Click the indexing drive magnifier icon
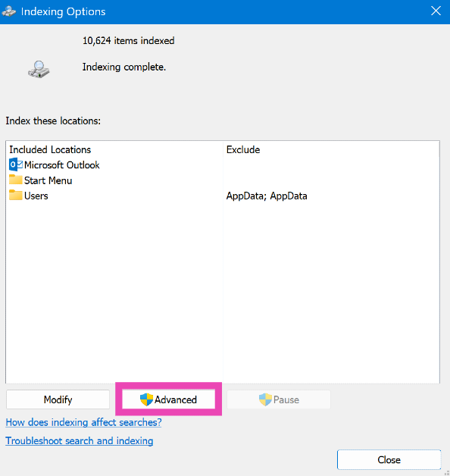The image size is (450, 476). tap(39, 69)
